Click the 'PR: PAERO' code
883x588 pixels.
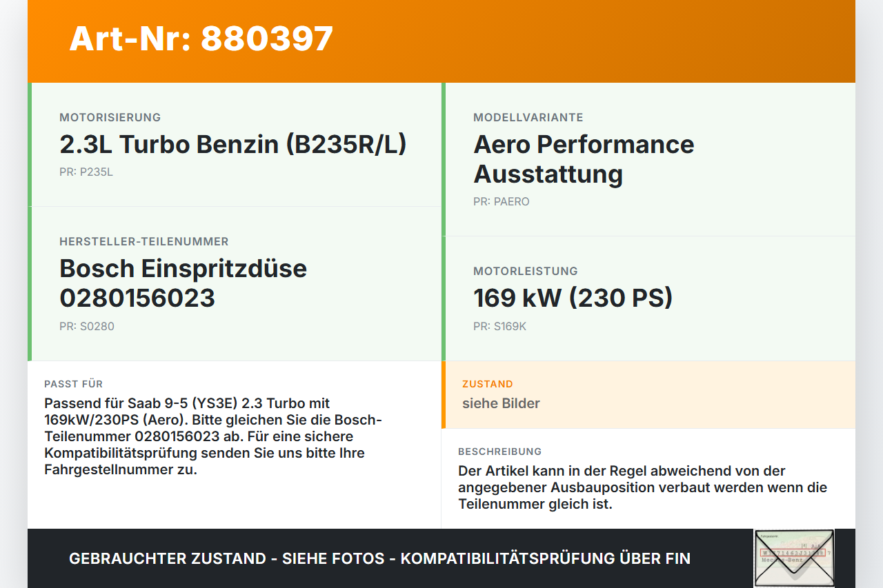click(502, 202)
